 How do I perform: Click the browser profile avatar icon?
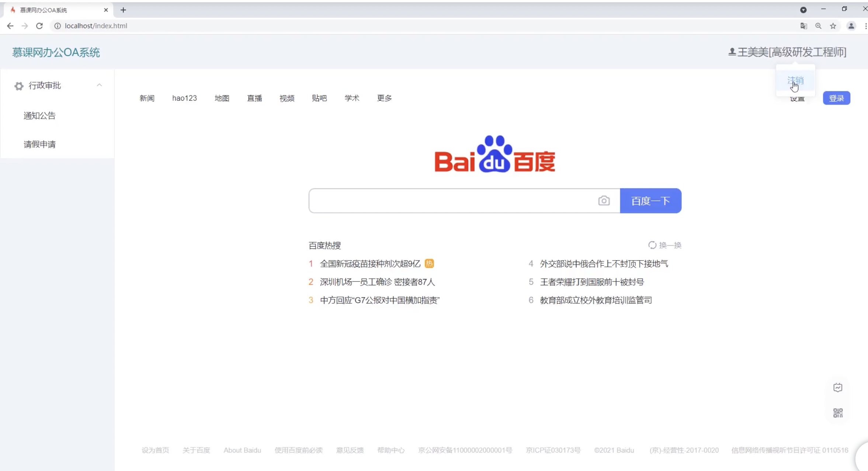click(851, 26)
